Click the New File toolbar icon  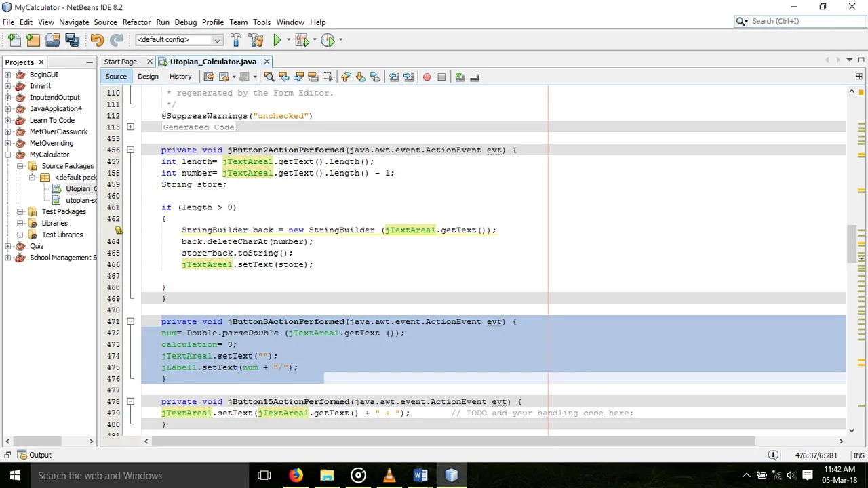coord(14,40)
